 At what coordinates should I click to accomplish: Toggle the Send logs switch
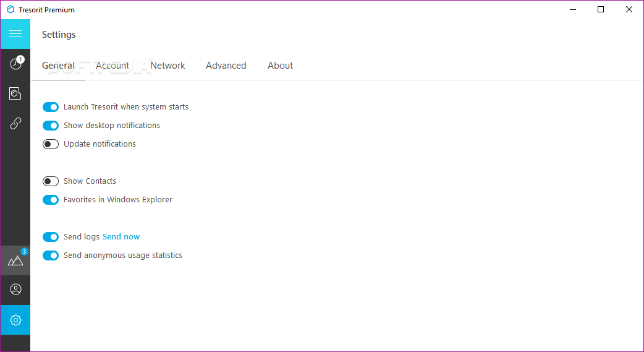point(51,237)
